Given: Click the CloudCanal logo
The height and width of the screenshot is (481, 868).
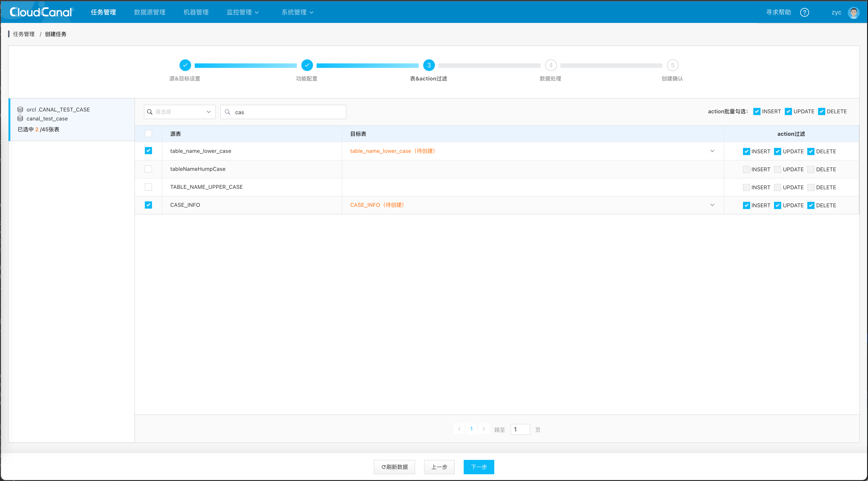Looking at the screenshot, I should [41, 12].
